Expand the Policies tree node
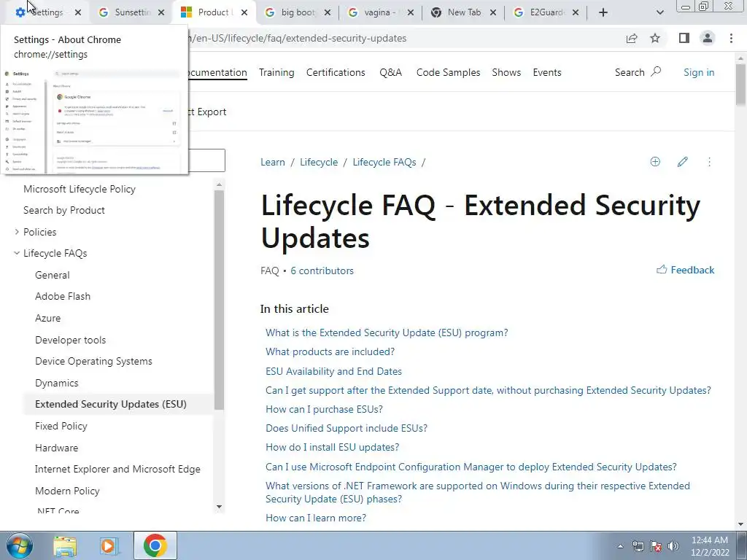747x560 pixels. pyautogui.click(x=18, y=232)
